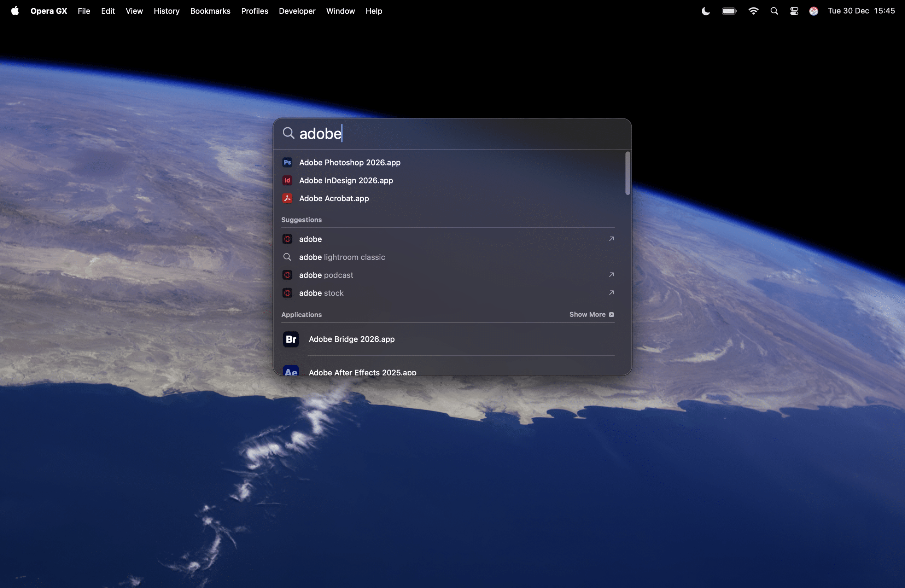Toggle Focus moon icon in menu bar
The image size is (905, 588).
[x=705, y=11]
